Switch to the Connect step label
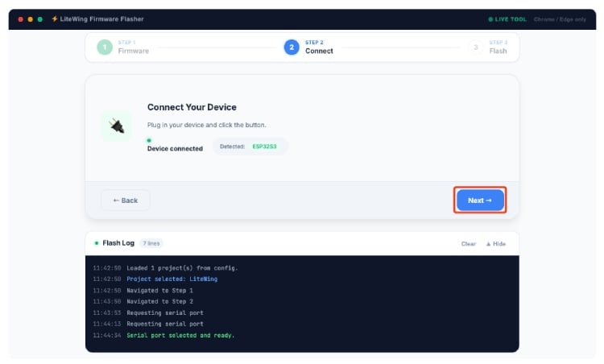 (319, 51)
